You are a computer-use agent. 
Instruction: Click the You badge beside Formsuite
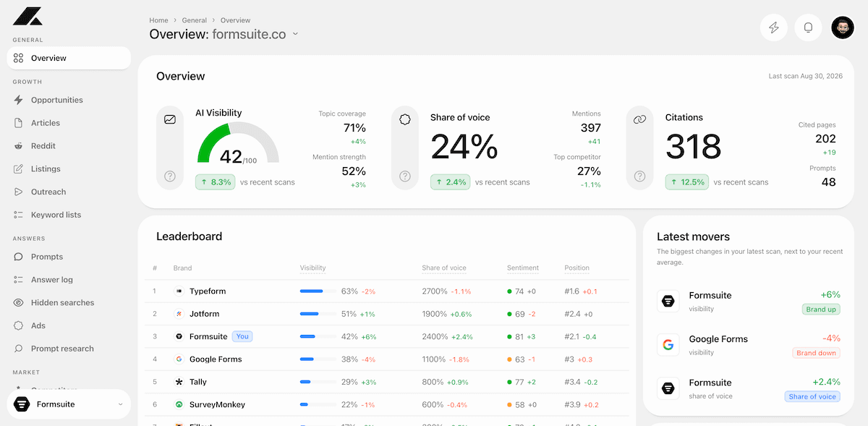pyautogui.click(x=242, y=336)
